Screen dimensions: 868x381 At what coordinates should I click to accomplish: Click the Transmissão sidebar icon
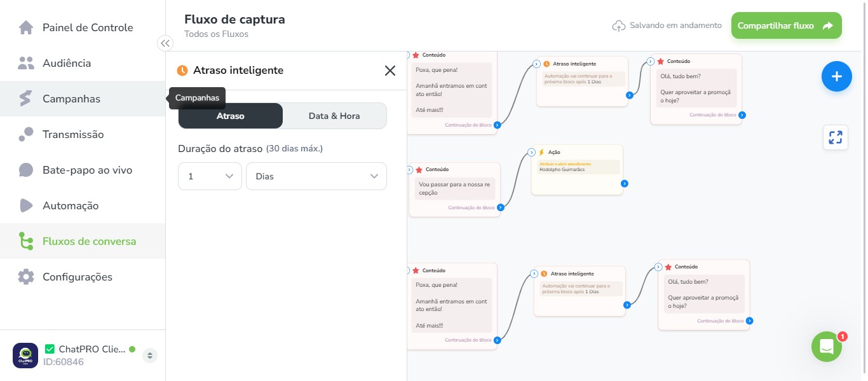(x=26, y=134)
